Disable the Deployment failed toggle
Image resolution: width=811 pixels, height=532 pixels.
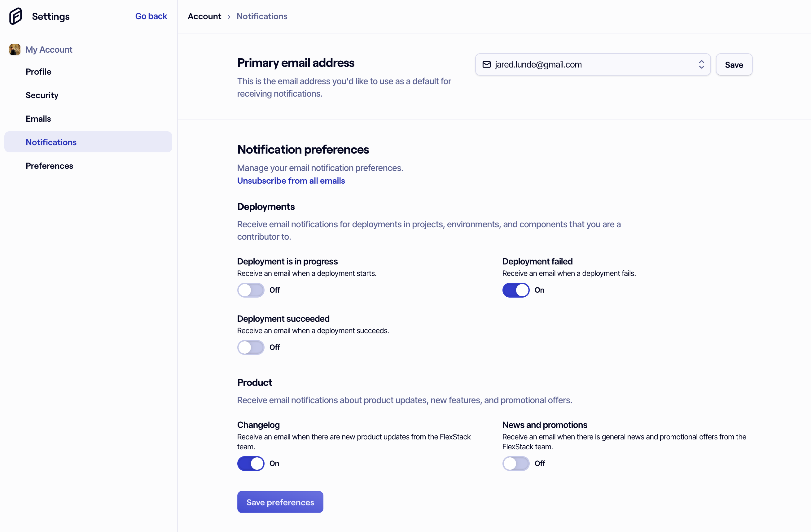coord(516,290)
